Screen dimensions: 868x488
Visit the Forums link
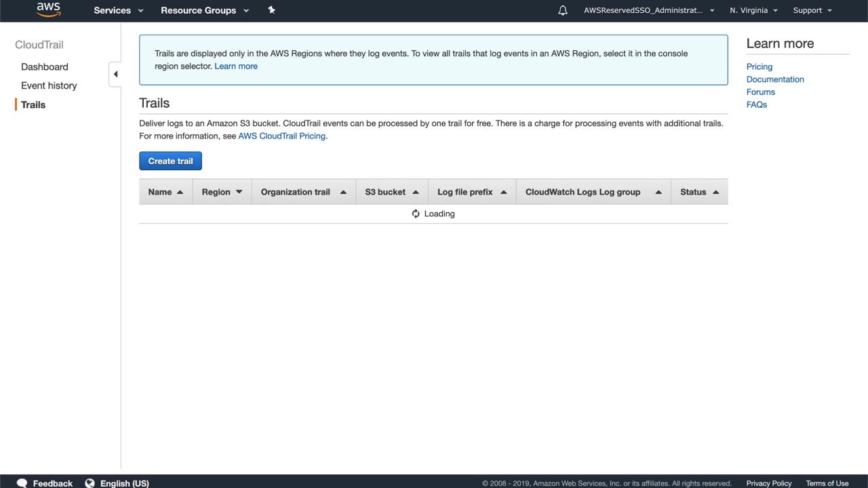(761, 92)
